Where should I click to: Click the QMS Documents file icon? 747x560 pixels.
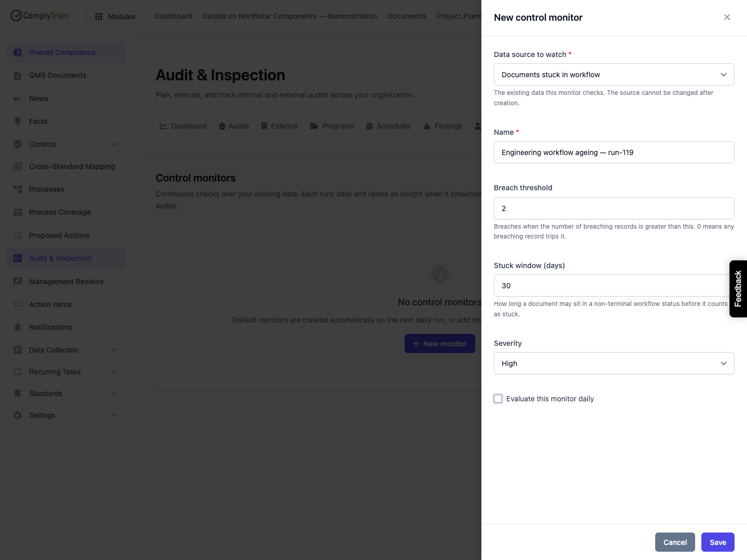(18, 75)
